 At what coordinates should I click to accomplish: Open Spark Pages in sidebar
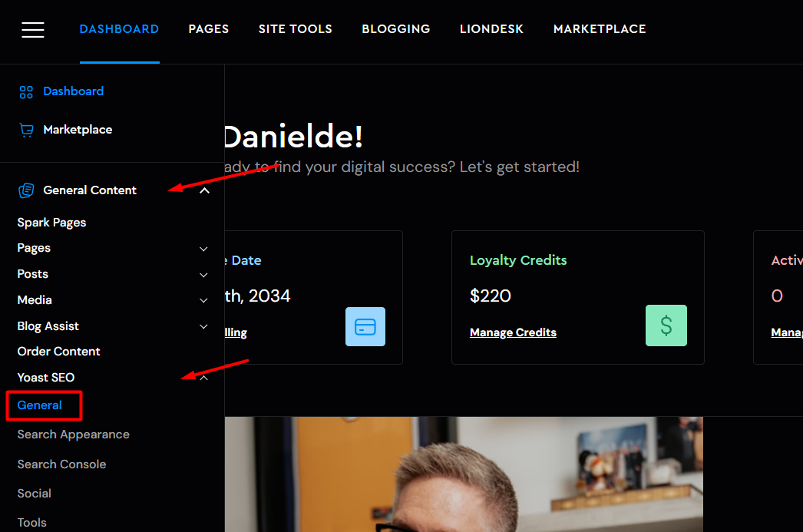pos(51,223)
